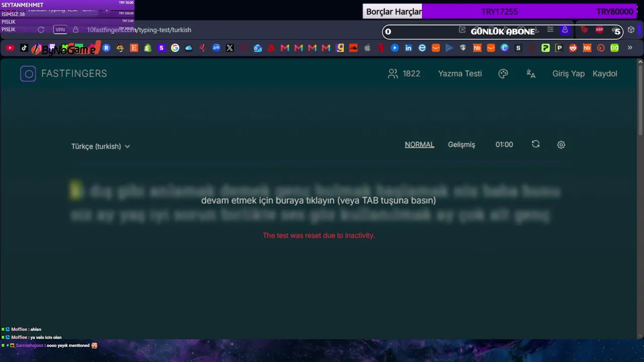Open the Duolingo bookmark
Image resolution: width=644 pixels, height=362 pixels.
click(x=614, y=48)
